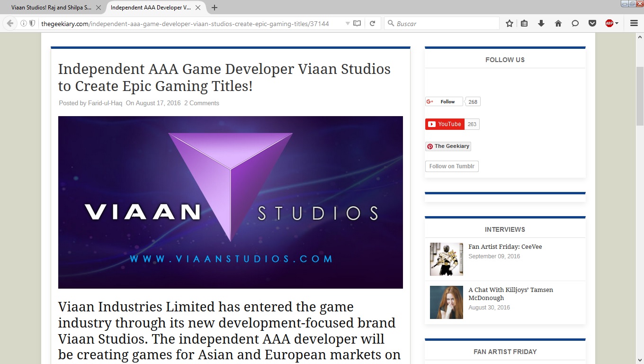This screenshot has height=364, width=644.
Task: Open a new tab with plus button
Action: [x=215, y=8]
